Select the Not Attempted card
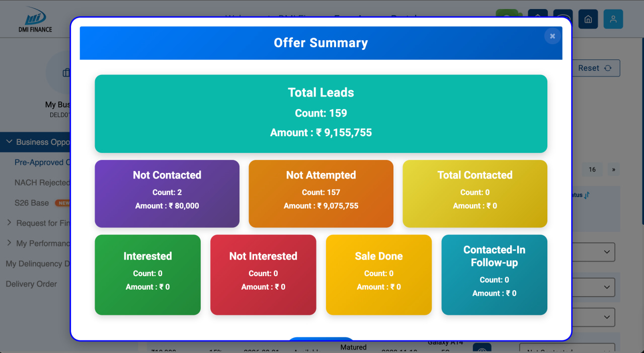Viewport: 644px width, 353px height. pyautogui.click(x=321, y=194)
